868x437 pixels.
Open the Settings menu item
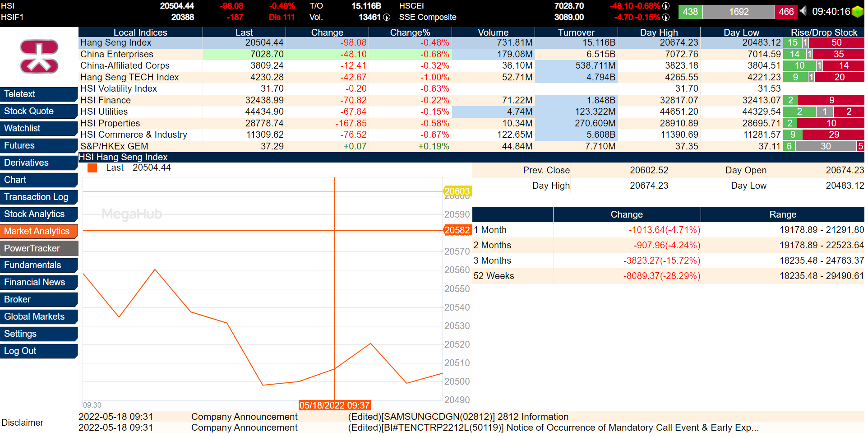tap(39, 334)
